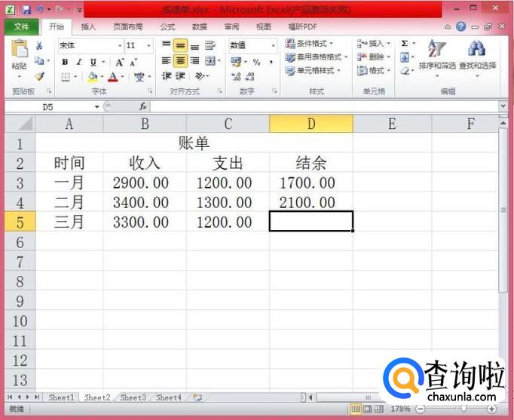
Task: Toggle center horizontal alignment
Action: point(181,61)
